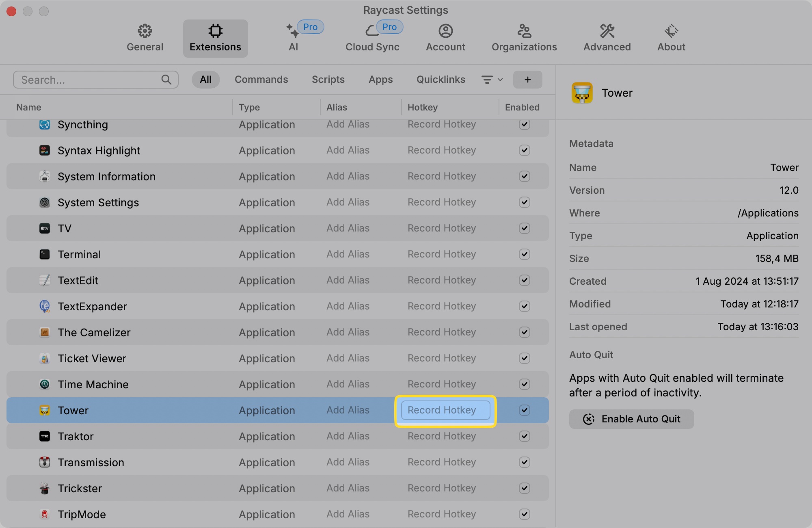Image resolution: width=812 pixels, height=528 pixels.
Task: Uncheck the Enabled checkbox for TextEdit
Action: click(524, 280)
